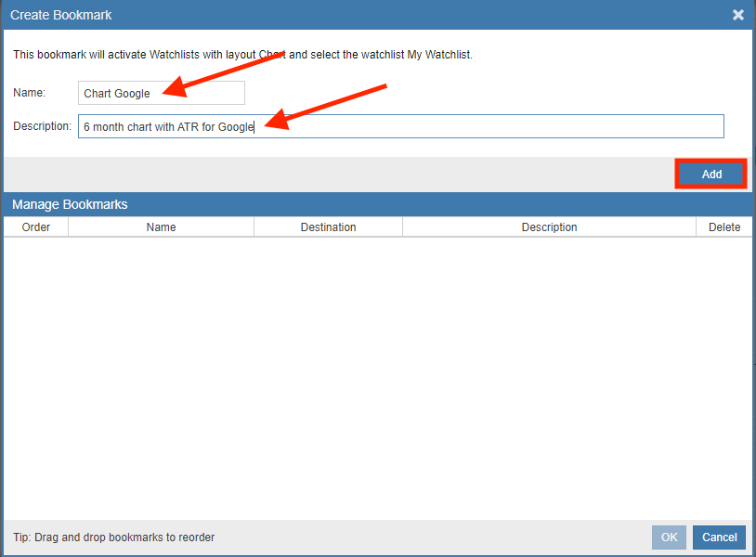Click the Order column header

point(36,227)
